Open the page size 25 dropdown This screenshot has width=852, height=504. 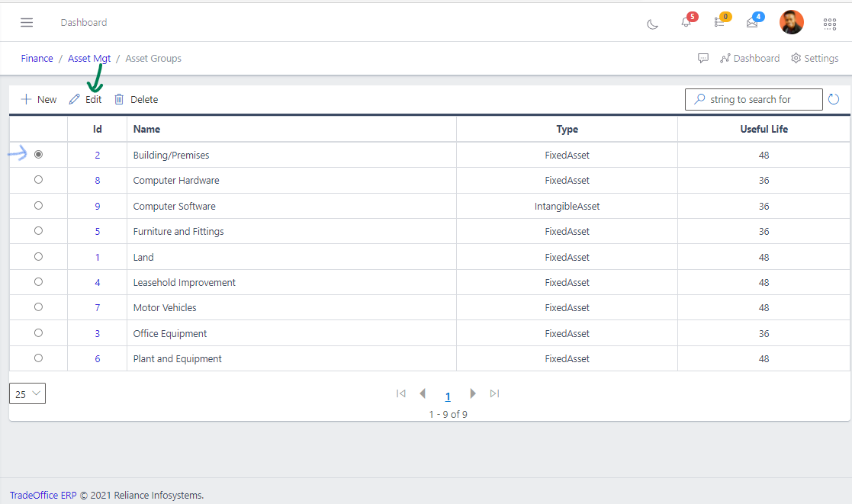(x=27, y=393)
